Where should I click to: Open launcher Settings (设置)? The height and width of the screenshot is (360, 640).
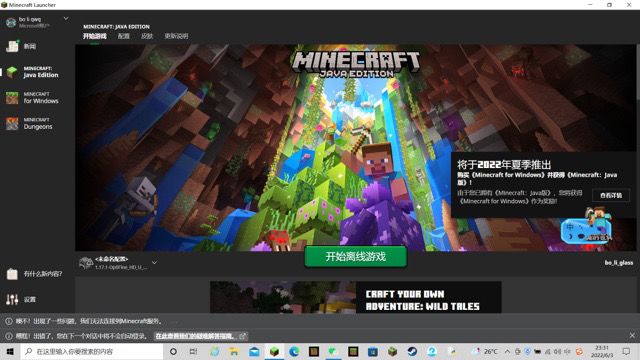coord(21,300)
